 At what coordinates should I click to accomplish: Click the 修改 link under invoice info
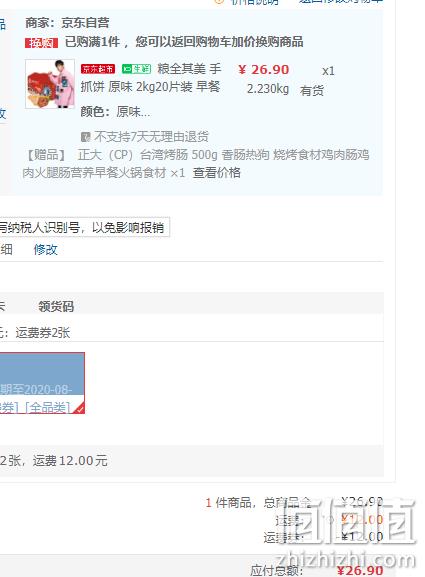click(46, 249)
